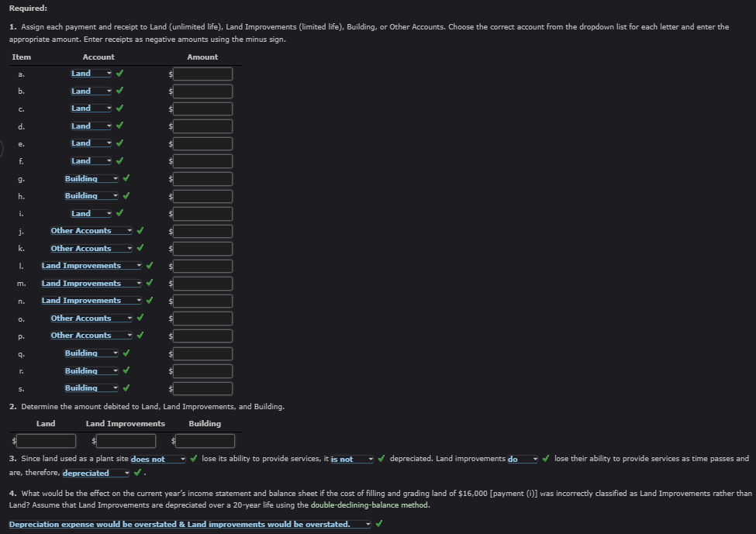Click the Land total input field
Image resolution: width=756 pixels, height=534 pixels.
46,440
